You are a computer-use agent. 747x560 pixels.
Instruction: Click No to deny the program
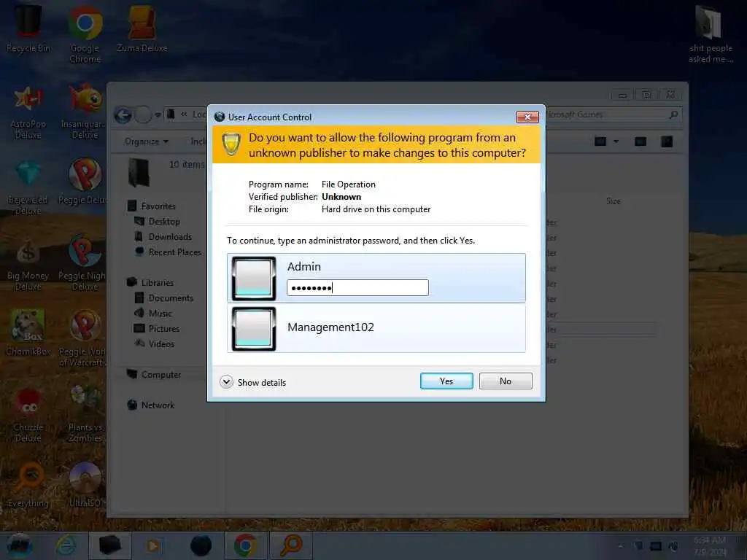[x=506, y=381]
